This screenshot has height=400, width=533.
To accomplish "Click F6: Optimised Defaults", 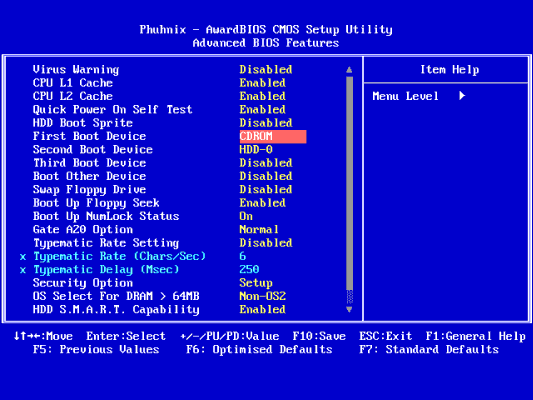I will [x=259, y=349].
